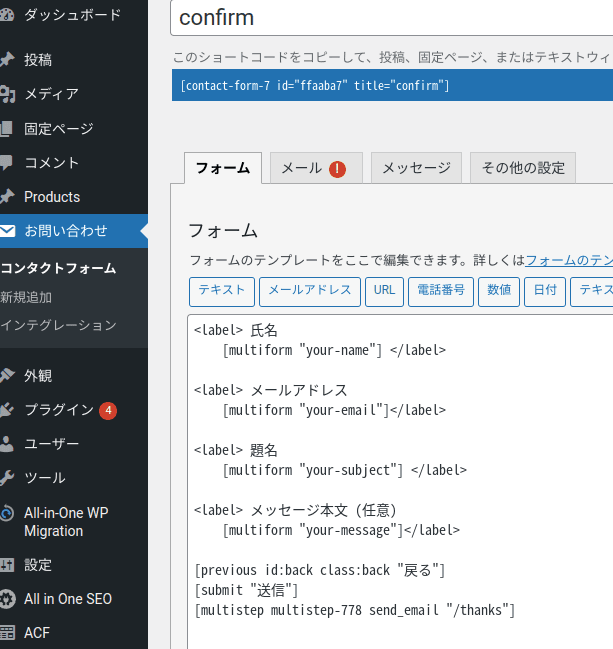Select the 固定ページ pages icon
This screenshot has width=613, height=649.
(x=7, y=129)
